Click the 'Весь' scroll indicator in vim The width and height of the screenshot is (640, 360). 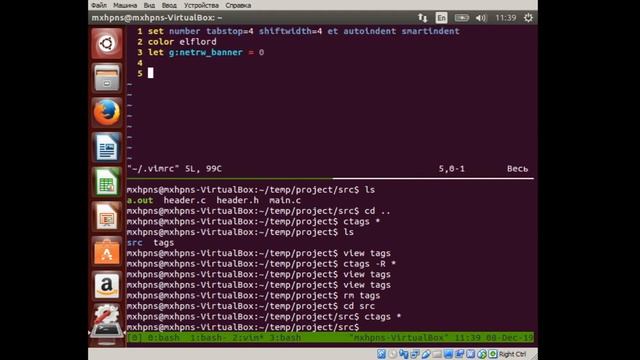(x=518, y=169)
